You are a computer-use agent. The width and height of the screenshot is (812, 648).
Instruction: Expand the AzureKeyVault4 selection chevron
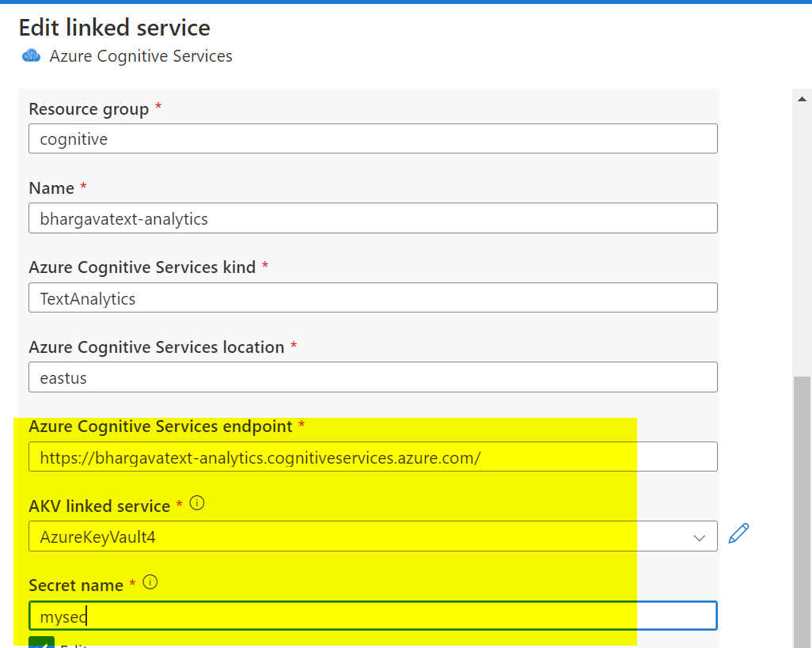coord(700,536)
